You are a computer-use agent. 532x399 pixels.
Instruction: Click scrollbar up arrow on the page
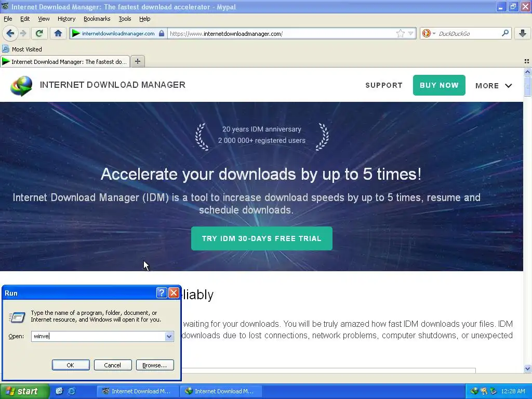(527, 72)
